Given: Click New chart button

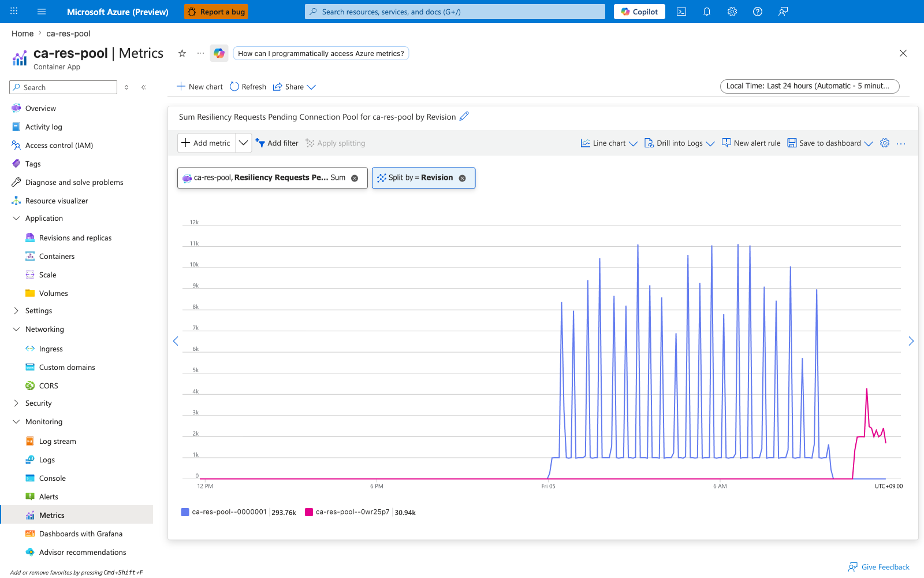Looking at the screenshot, I should 200,87.
